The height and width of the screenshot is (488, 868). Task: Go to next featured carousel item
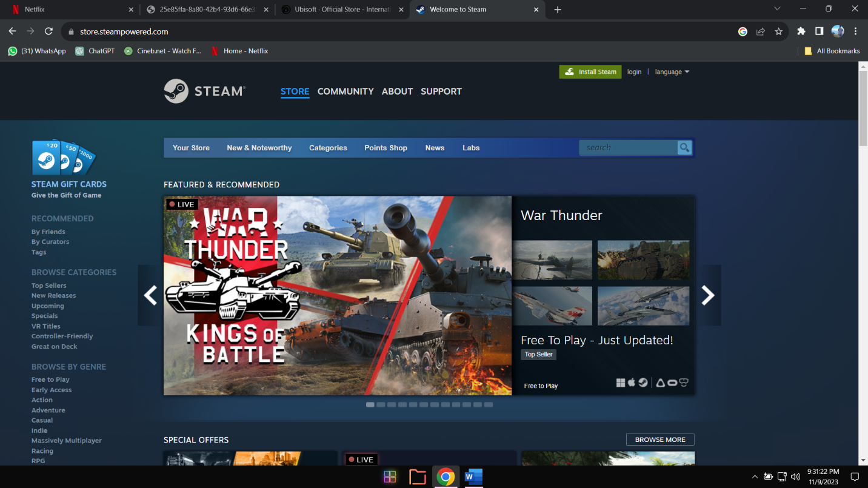[707, 295]
